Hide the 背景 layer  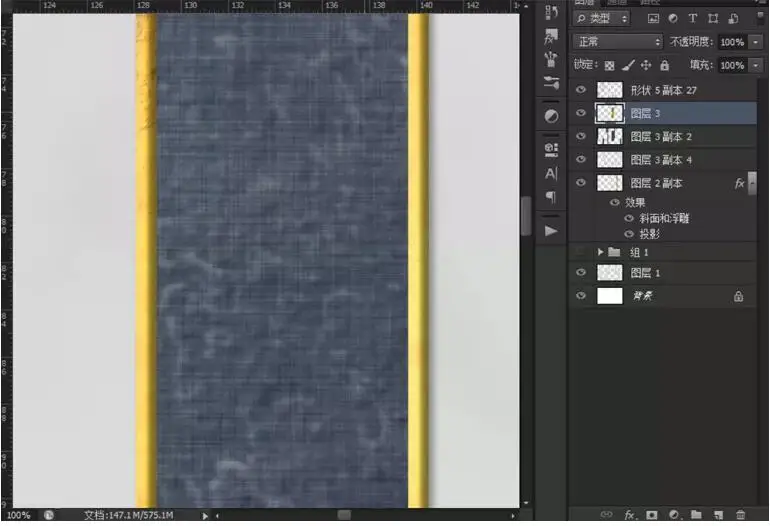tap(581, 296)
